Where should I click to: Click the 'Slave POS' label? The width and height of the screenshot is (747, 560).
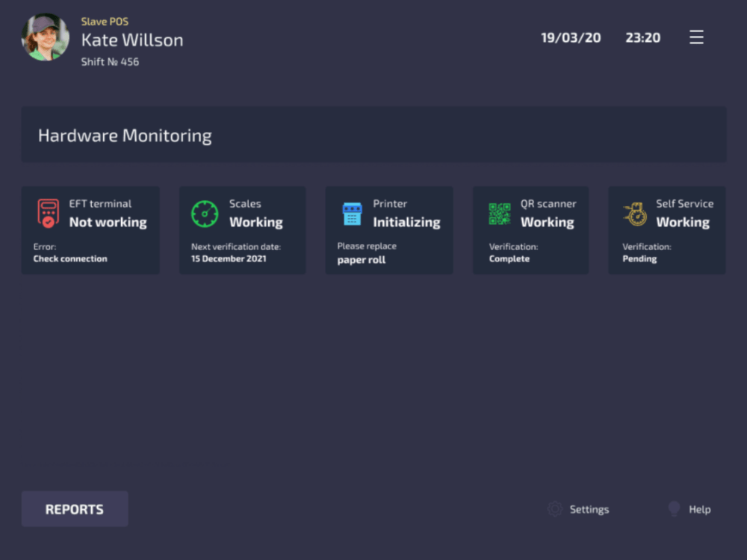[105, 22]
